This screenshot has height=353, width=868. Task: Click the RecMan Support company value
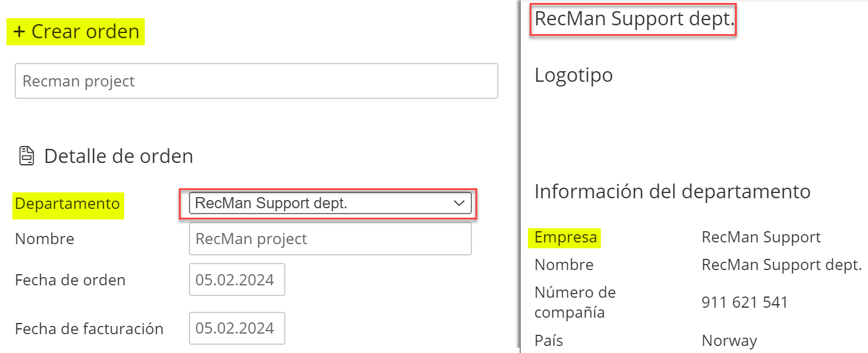point(761,238)
